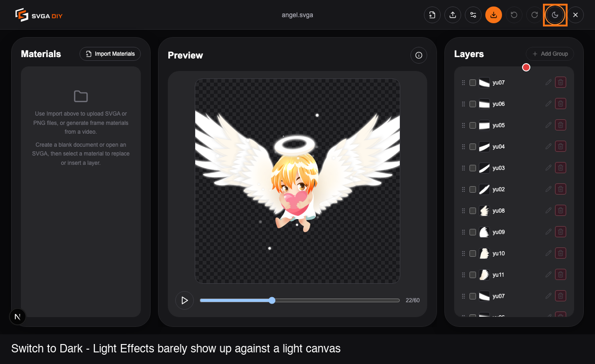Select the yu03 layer thumbnail

point(484,168)
